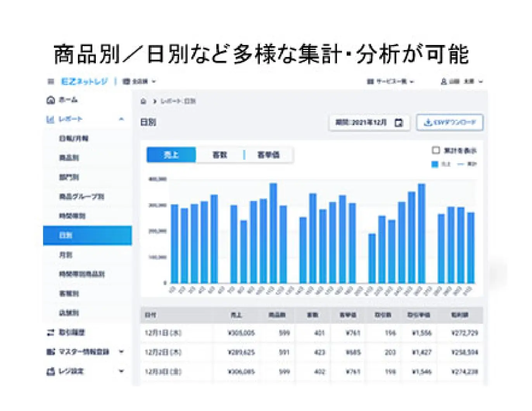Click the ¥1,556 cell in first row

(x=421, y=333)
